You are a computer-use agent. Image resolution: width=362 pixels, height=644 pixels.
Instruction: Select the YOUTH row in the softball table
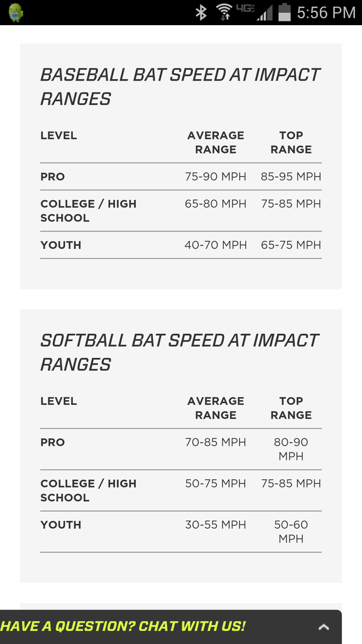[x=60, y=525]
